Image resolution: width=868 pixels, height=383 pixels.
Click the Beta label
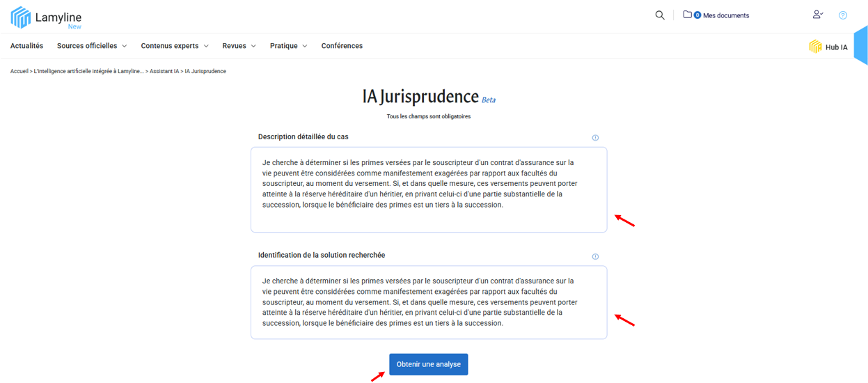coord(489,100)
